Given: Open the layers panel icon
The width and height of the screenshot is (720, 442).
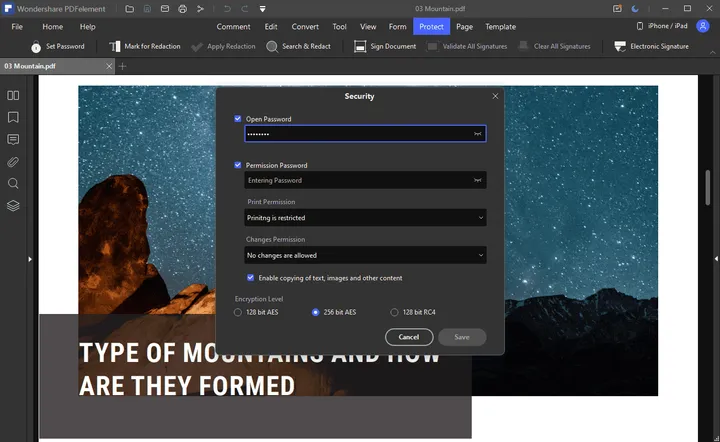Looking at the screenshot, I should pos(13,206).
